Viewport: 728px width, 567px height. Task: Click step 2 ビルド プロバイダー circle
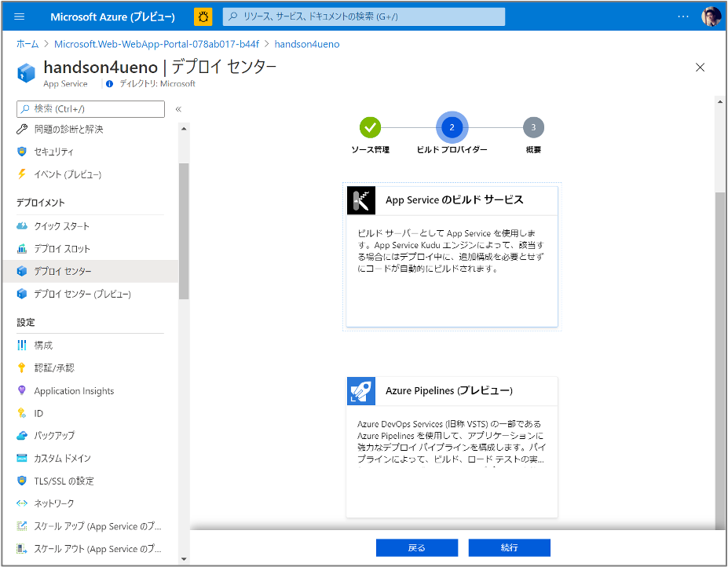(x=452, y=127)
